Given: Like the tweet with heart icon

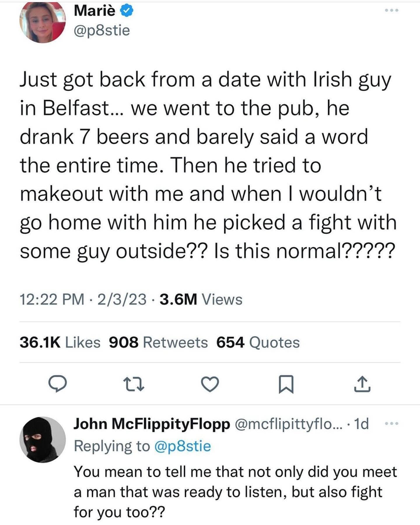Looking at the screenshot, I should click(x=210, y=384).
